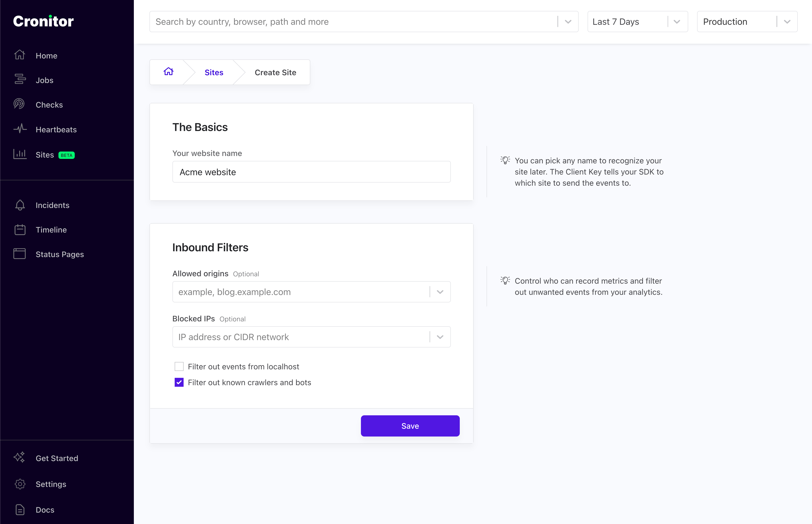Screen dimensions: 812x524
Task: Follow the Sites breadcrumb link
Action: point(213,72)
